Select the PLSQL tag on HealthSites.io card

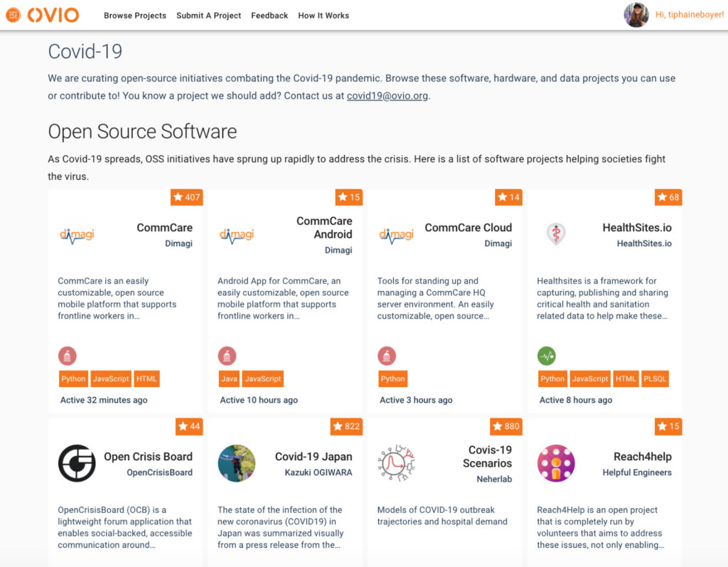(x=655, y=378)
